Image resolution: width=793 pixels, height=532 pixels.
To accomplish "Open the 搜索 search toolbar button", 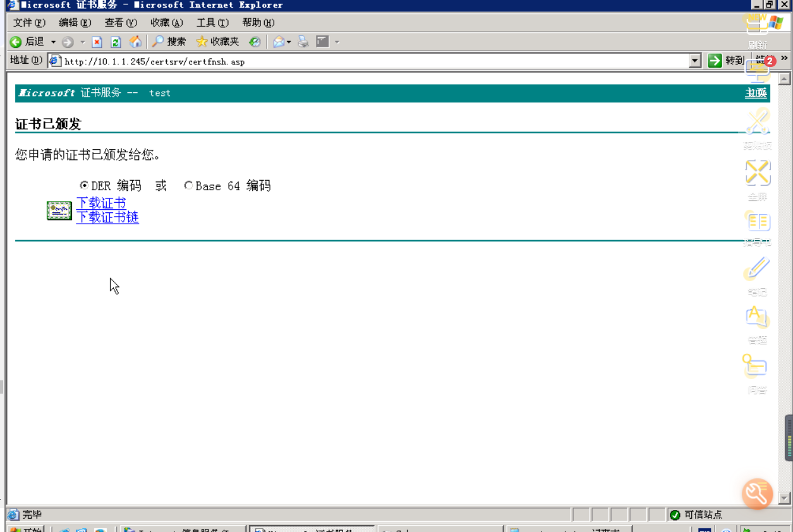I will [169, 42].
